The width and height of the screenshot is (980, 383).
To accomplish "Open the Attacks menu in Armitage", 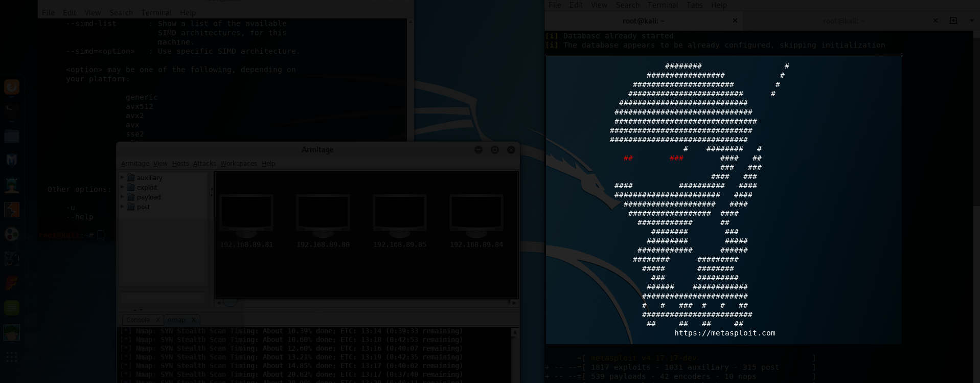I will pos(204,164).
